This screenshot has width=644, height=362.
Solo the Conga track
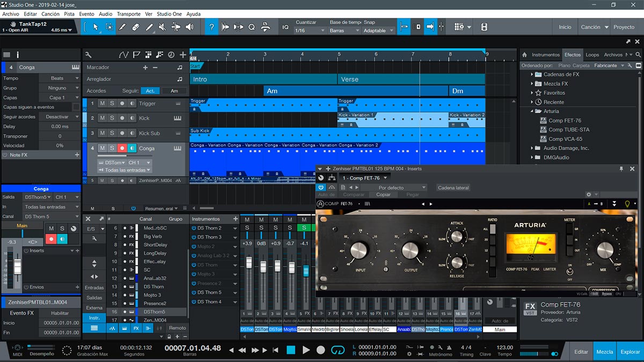pyautogui.click(x=112, y=149)
